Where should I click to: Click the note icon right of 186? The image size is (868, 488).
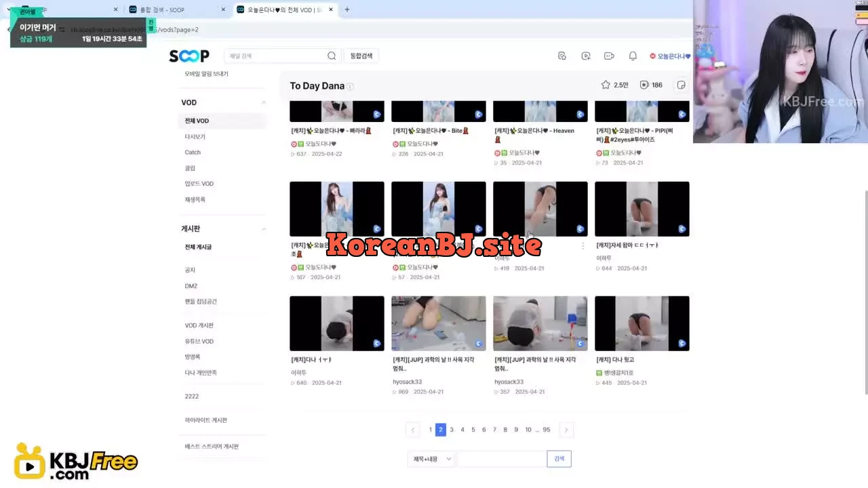682,85
